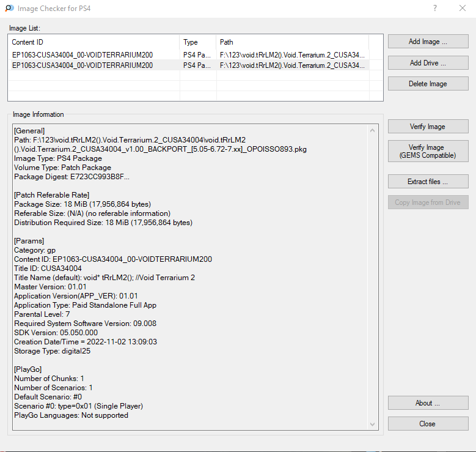The image size is (476, 452).
Task: Click the scroll up arrow in Image Information
Action: (373, 130)
